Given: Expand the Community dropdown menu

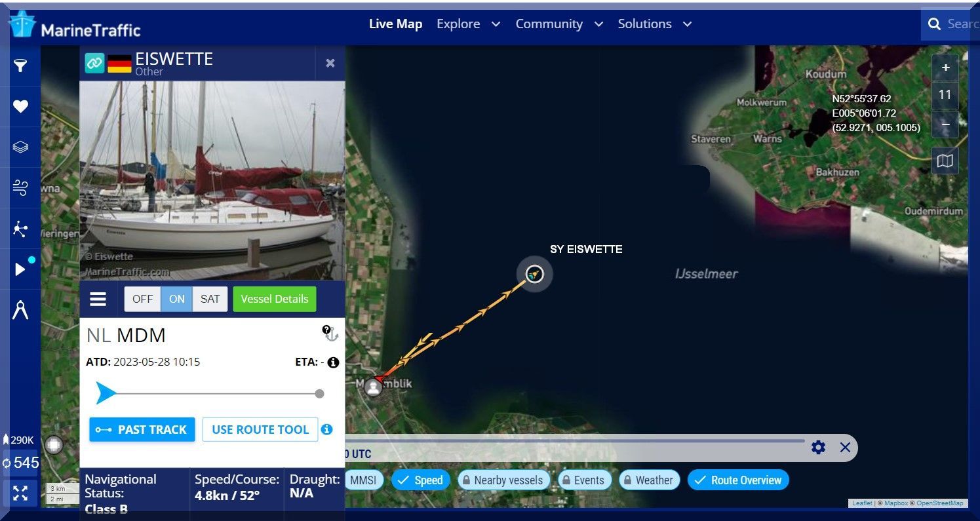Looking at the screenshot, I should pos(559,24).
